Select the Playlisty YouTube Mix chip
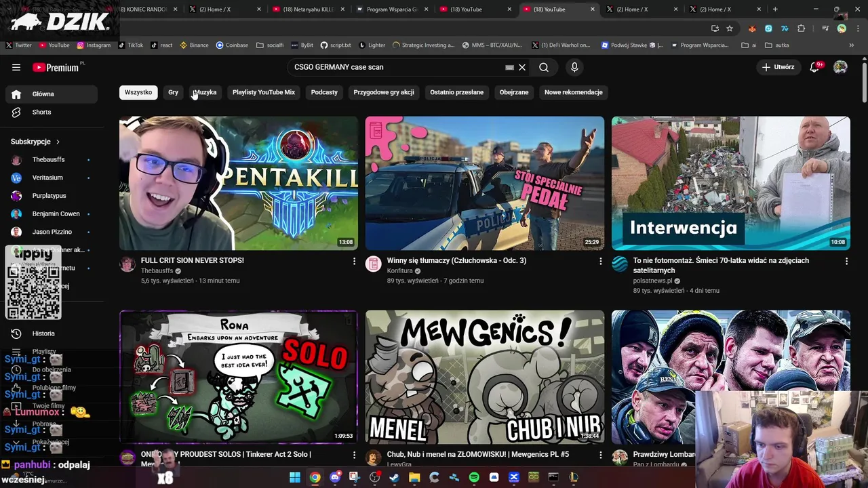This screenshot has width=868, height=488. pos(264,92)
